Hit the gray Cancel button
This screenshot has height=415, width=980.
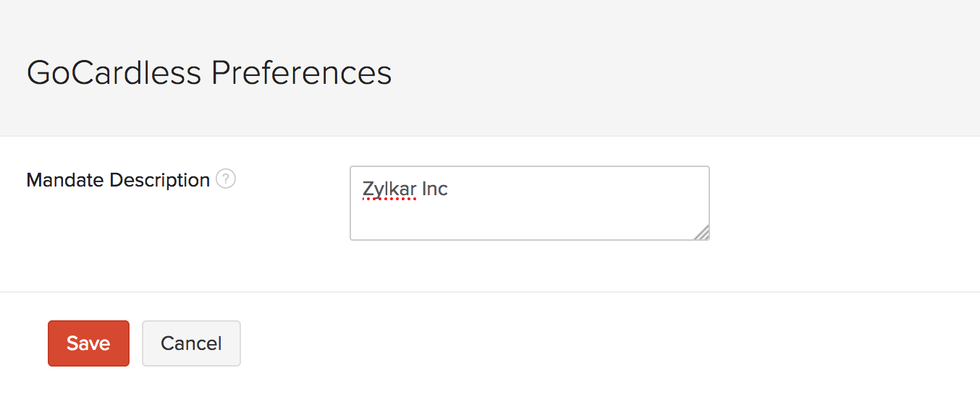(191, 343)
